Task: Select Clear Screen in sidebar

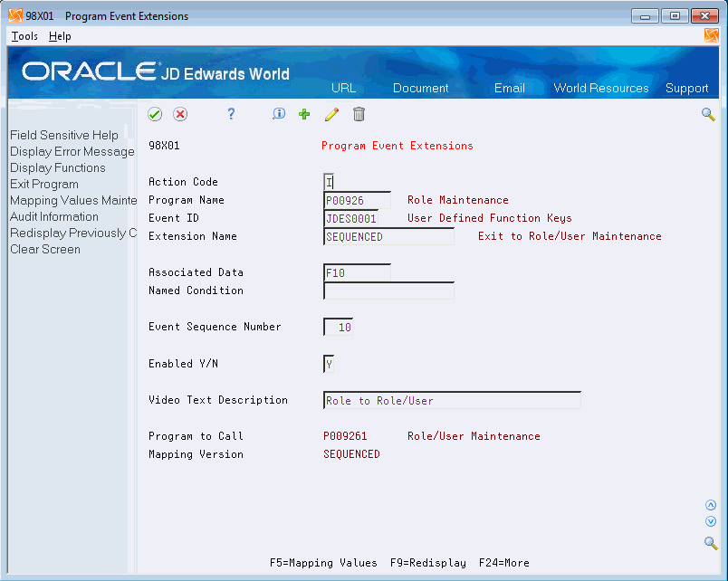Action: pos(45,249)
